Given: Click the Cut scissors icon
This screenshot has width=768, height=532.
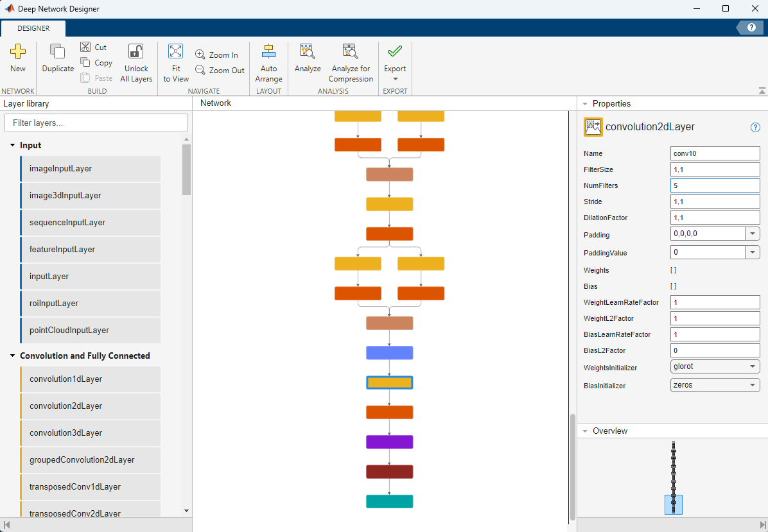Looking at the screenshot, I should click(85, 47).
